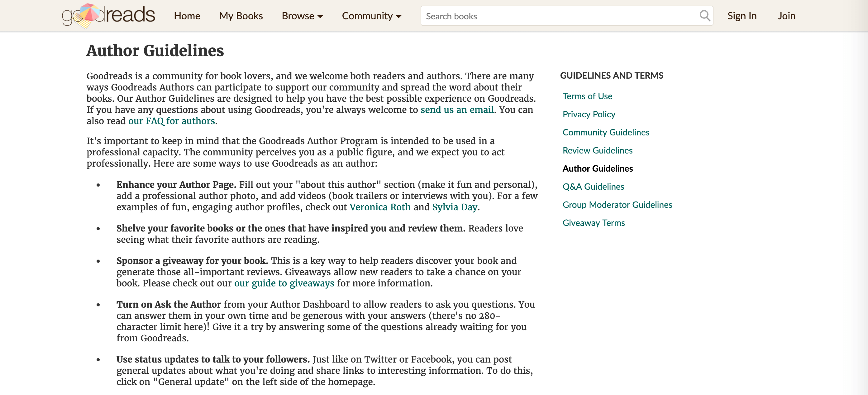Image resolution: width=868 pixels, height=395 pixels.
Task: Click the search magnifier icon
Action: (705, 16)
